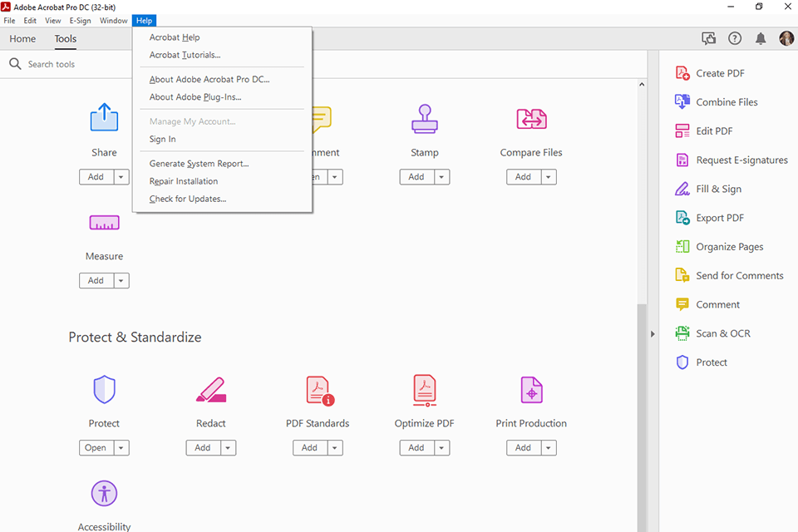This screenshot has width=798, height=532.
Task: Click the search magnifier icon
Action: tap(15, 64)
